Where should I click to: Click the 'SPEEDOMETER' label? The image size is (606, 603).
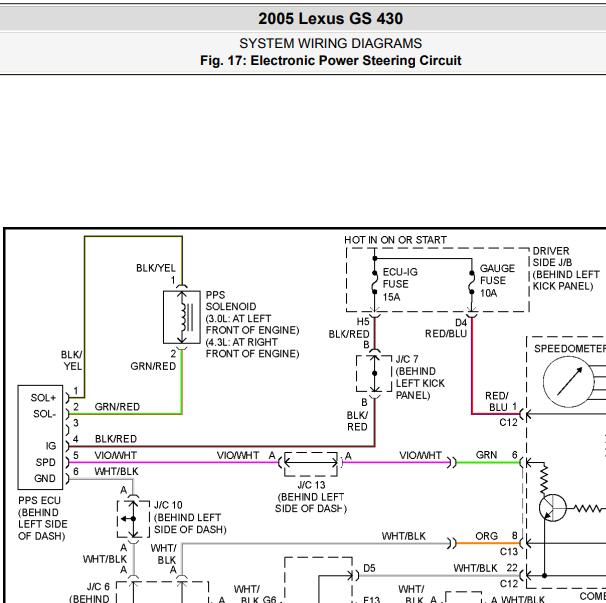pos(570,349)
